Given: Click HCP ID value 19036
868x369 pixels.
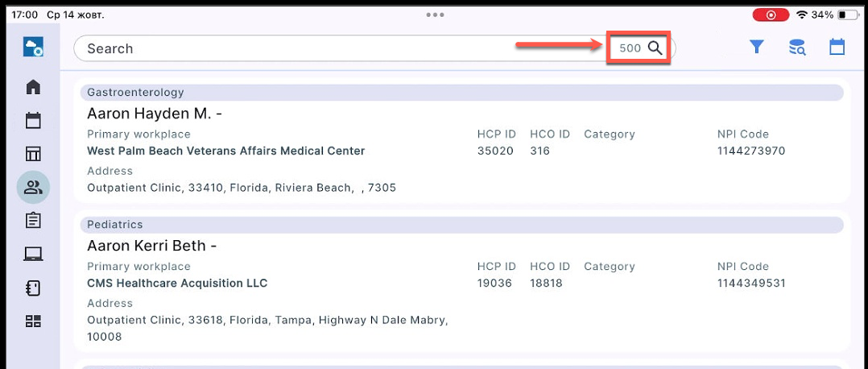Looking at the screenshot, I should click(x=495, y=283).
